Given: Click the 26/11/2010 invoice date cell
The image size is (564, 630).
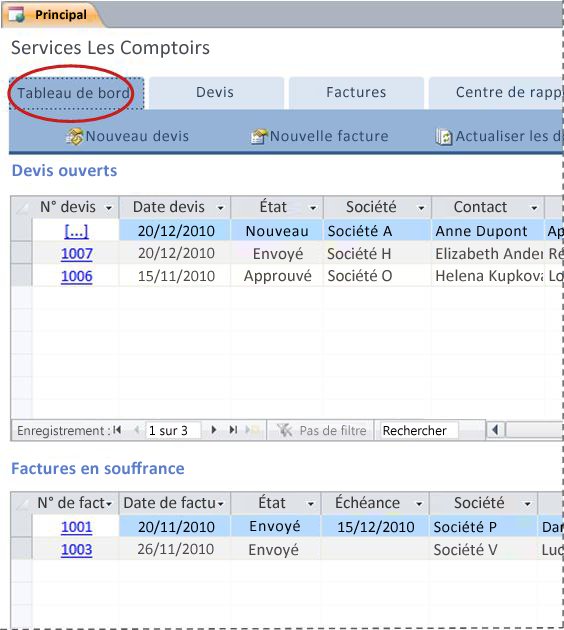Looking at the screenshot, I should pyautogui.click(x=175, y=549).
